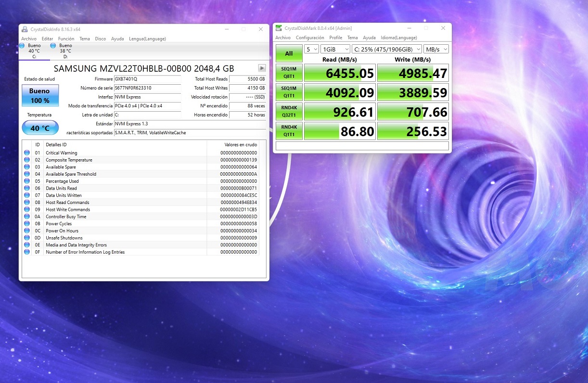Open the Configuración menu in CrystalDiskMark
The width and height of the screenshot is (588, 383).
[310, 38]
